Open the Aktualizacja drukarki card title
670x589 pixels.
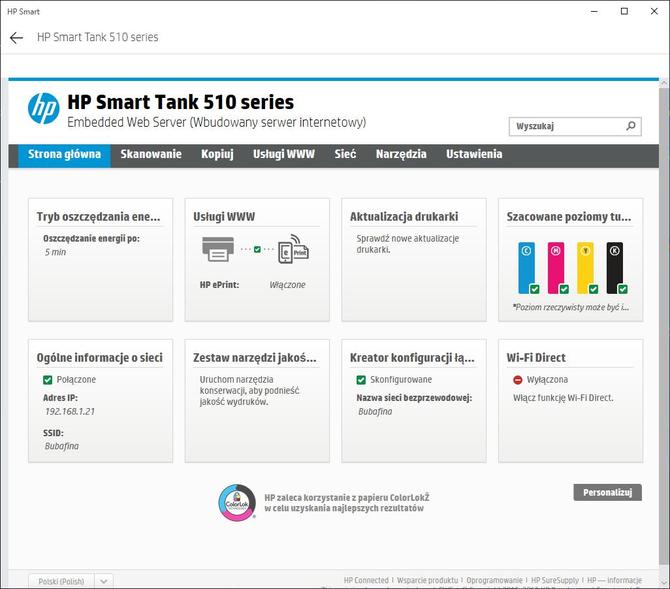[404, 217]
